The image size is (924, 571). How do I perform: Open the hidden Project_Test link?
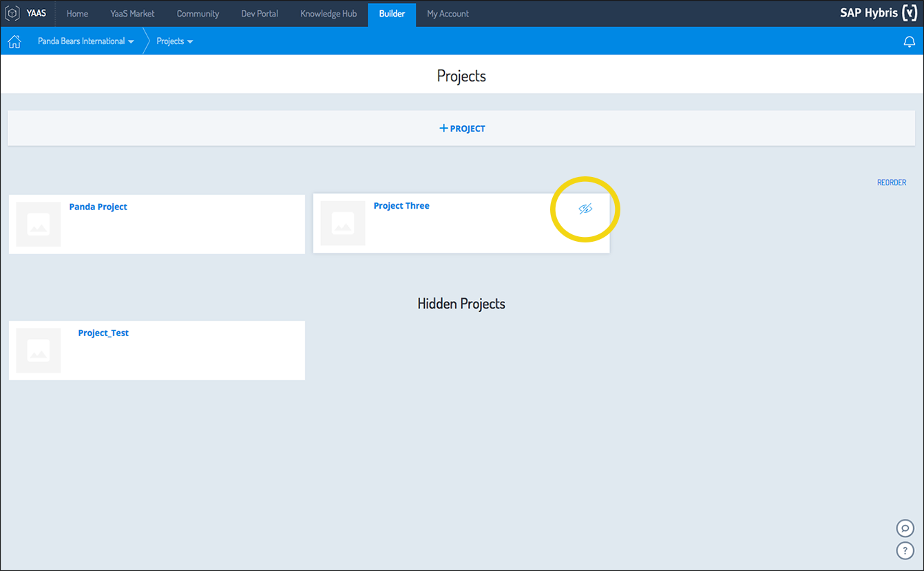(x=103, y=333)
